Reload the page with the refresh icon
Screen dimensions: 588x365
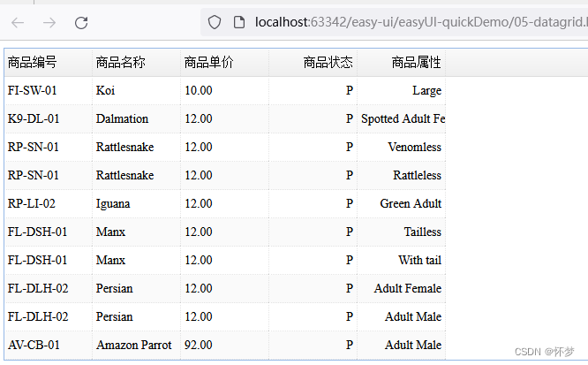pos(81,23)
